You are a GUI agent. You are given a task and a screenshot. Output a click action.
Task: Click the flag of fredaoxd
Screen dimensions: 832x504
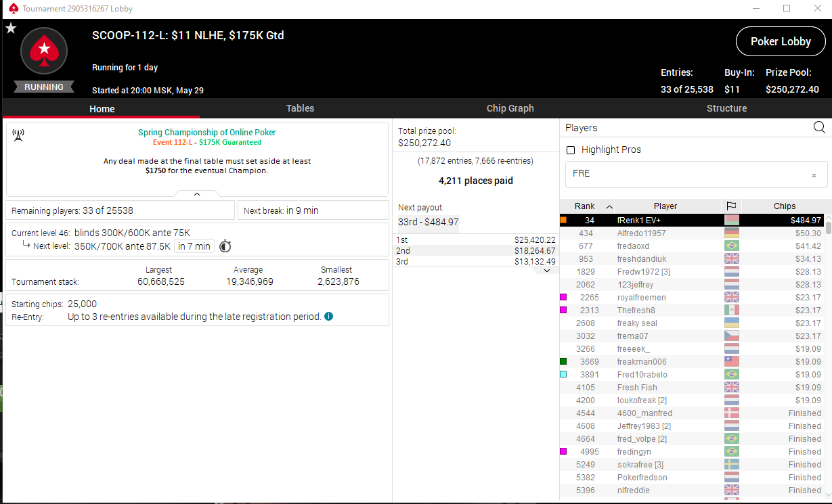point(731,246)
